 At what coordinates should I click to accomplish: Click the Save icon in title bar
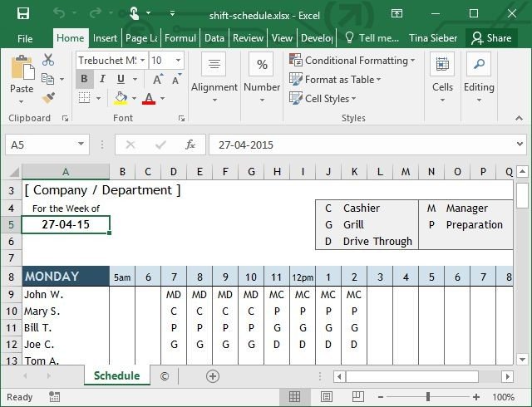(x=22, y=13)
